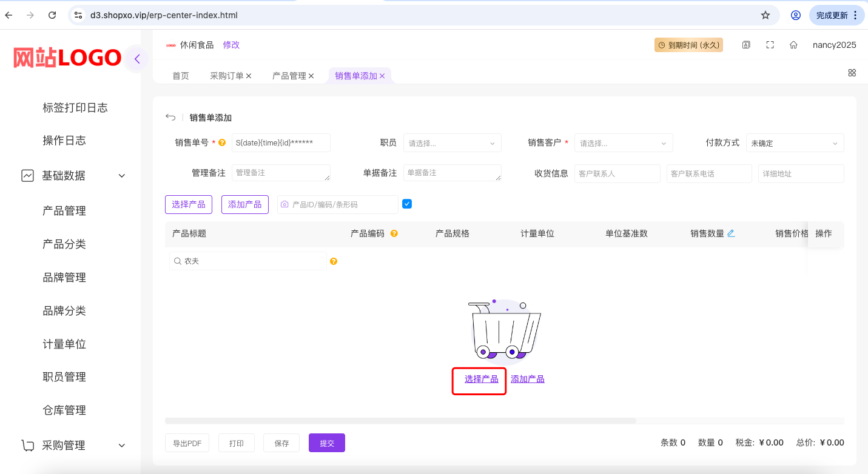Close the 产品管理 tab
This screenshot has width=868, height=474.
311,76
